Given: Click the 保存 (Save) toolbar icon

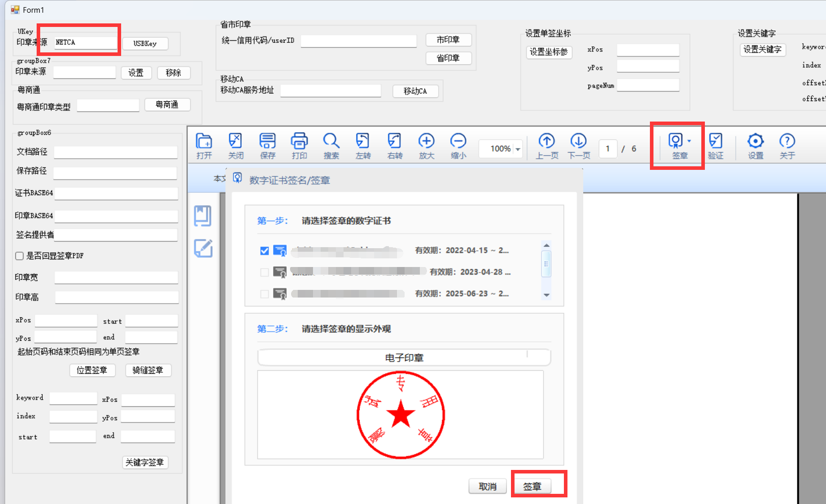Looking at the screenshot, I should coord(267,146).
